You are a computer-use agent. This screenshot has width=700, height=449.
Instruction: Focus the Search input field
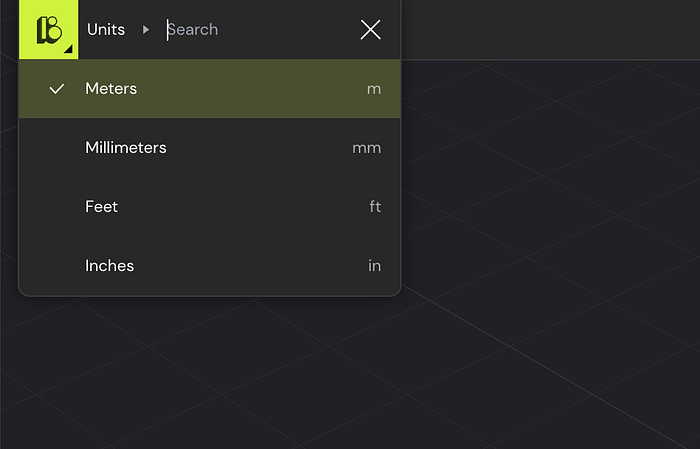(258, 29)
